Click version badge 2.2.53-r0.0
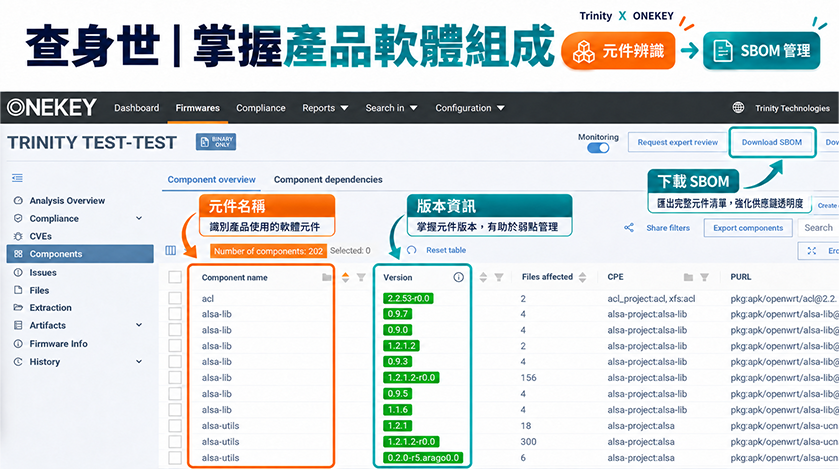 [408, 298]
